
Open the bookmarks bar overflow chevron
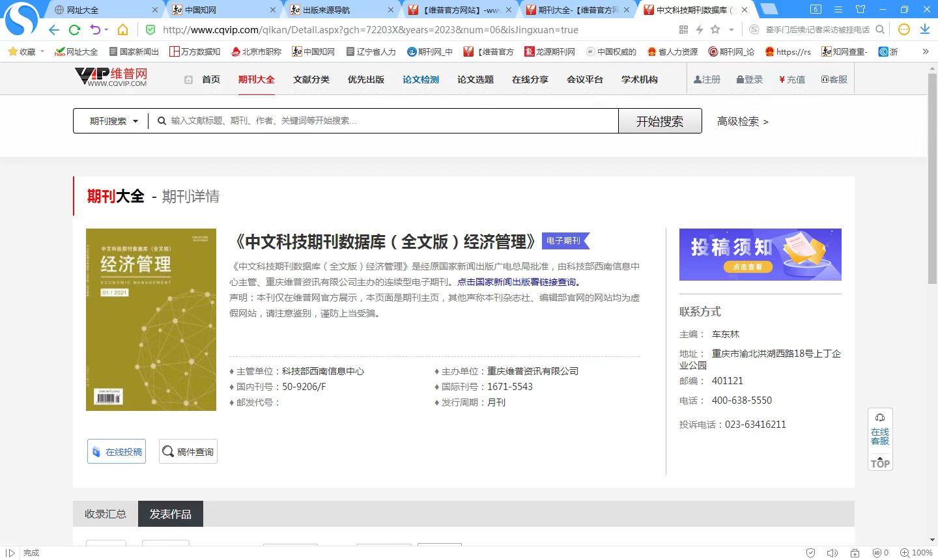click(925, 51)
